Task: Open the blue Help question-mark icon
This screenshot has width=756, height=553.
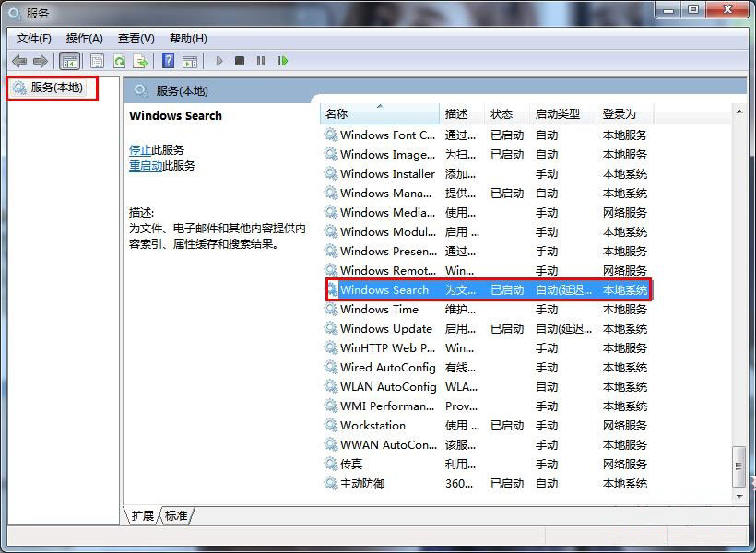Action: [x=168, y=61]
